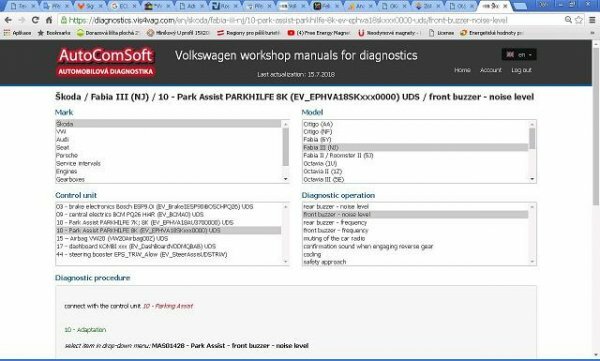Open Chrome menu hamburger icon
Screen dimensions: 600x361
592,20
